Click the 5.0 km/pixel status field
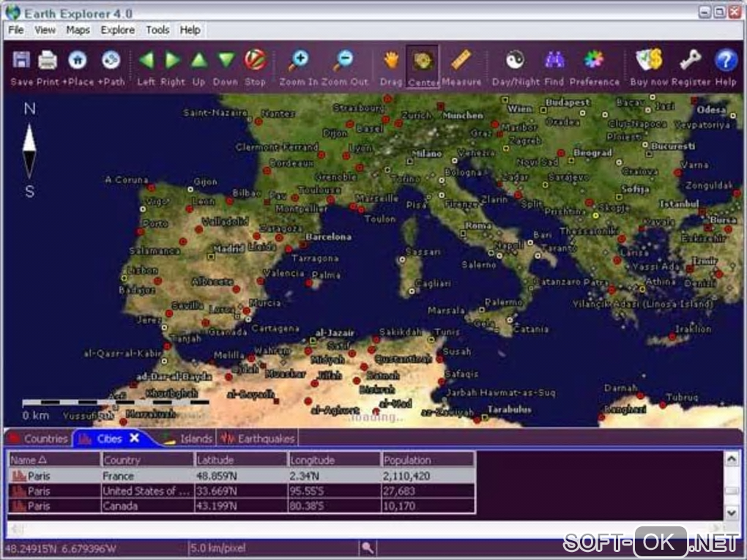Image resolution: width=747 pixels, height=560 pixels. (273, 548)
